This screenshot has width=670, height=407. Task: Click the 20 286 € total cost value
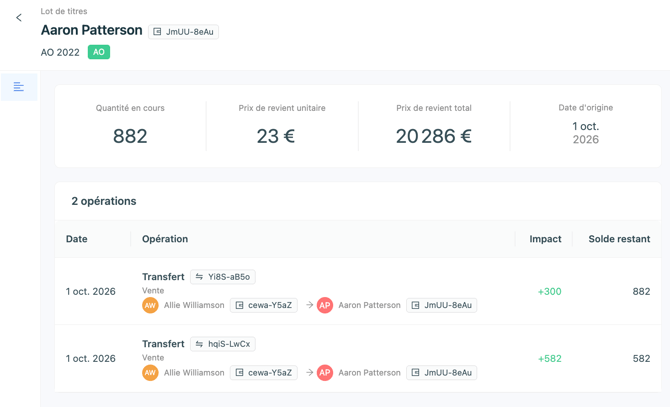coord(434,136)
